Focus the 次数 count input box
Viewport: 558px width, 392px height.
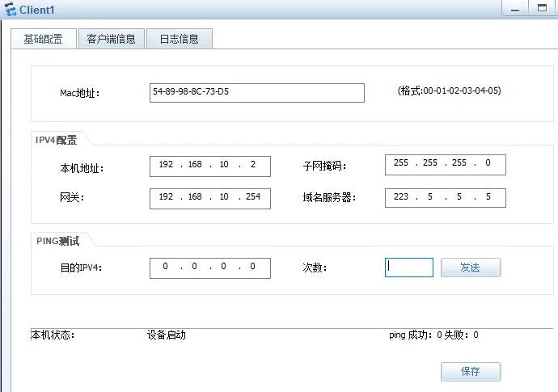(x=409, y=268)
